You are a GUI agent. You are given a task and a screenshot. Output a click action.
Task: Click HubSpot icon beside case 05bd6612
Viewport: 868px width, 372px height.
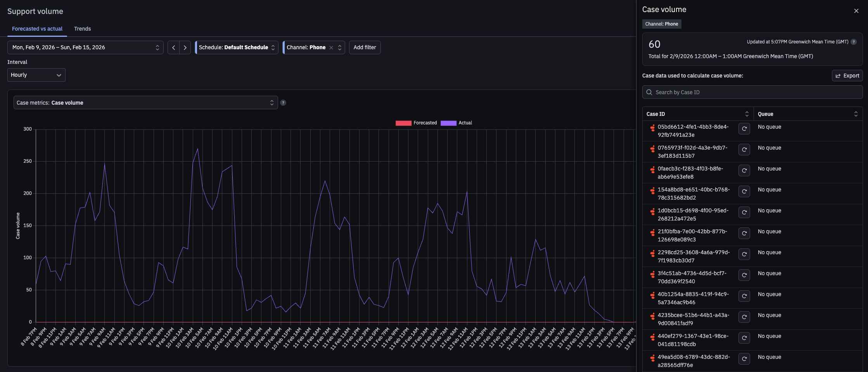click(x=652, y=127)
